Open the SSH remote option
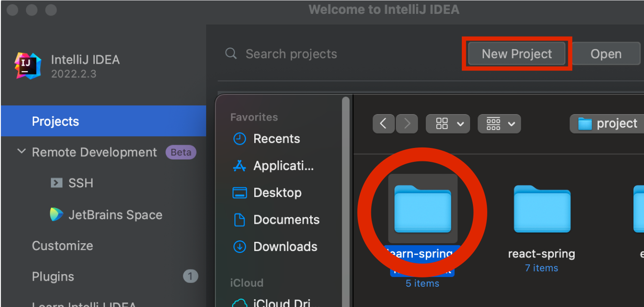Image resolution: width=644 pixels, height=307 pixels. tap(81, 183)
